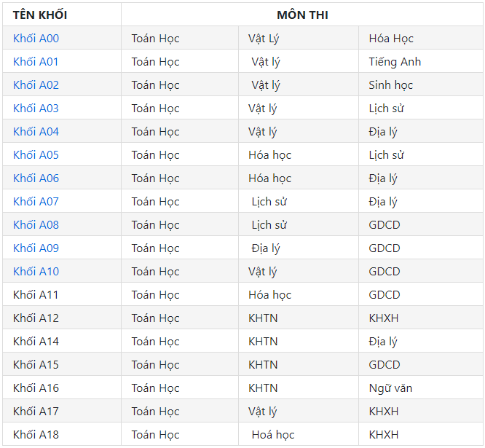Open the Khối A00 link
This screenshot has width=485, height=448.
36,39
